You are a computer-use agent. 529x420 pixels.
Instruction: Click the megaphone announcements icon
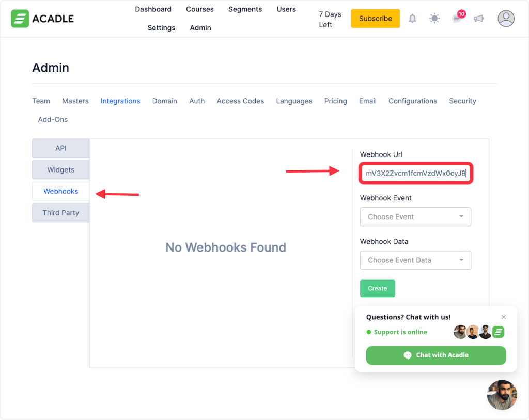(x=479, y=19)
